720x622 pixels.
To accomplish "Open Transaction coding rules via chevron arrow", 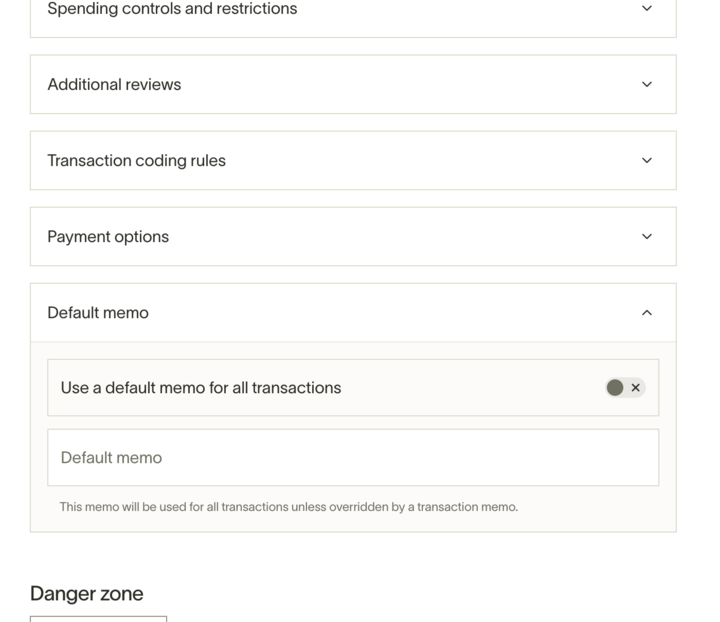I will 647,161.
